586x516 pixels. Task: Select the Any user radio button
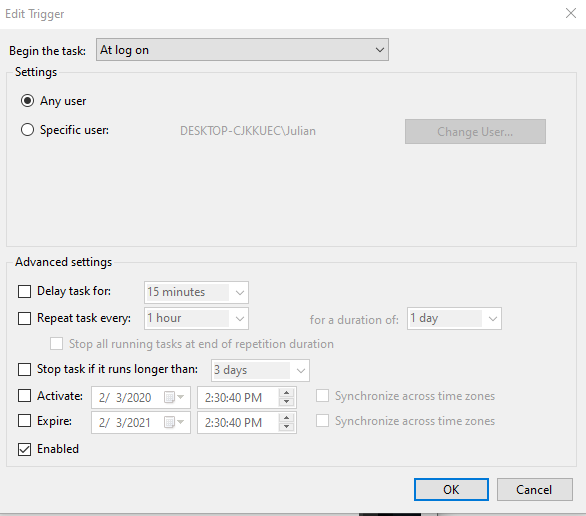[x=27, y=101]
